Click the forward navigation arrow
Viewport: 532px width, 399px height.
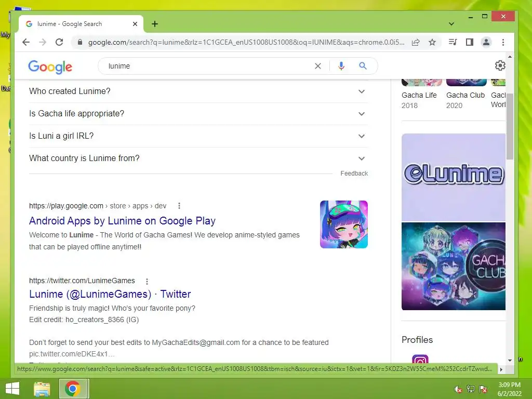pyautogui.click(x=43, y=42)
